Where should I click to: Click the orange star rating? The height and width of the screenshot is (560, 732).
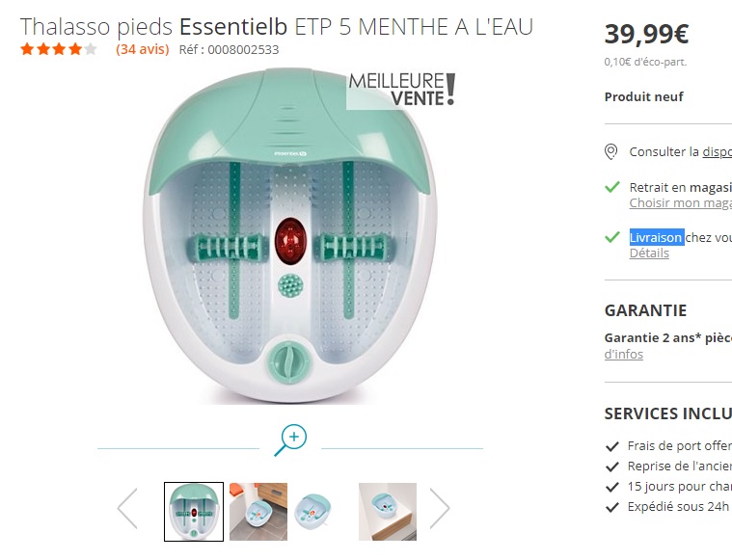(59, 49)
